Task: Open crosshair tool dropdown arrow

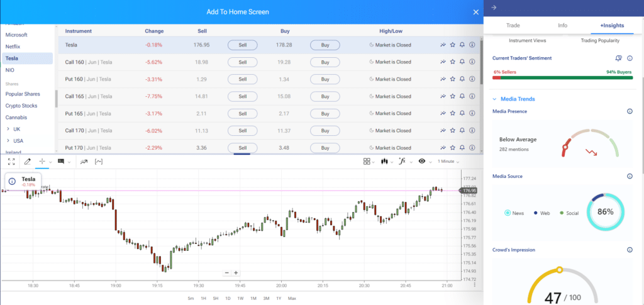Action: coord(50,162)
